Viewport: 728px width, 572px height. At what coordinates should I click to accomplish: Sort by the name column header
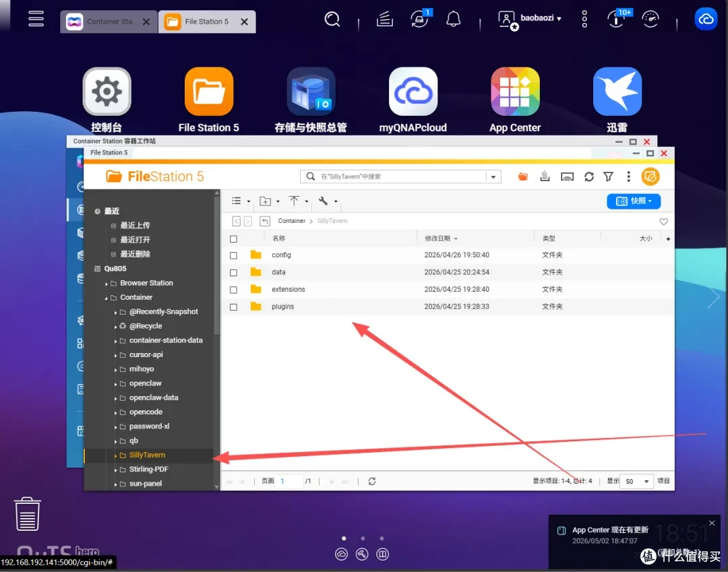click(x=278, y=239)
